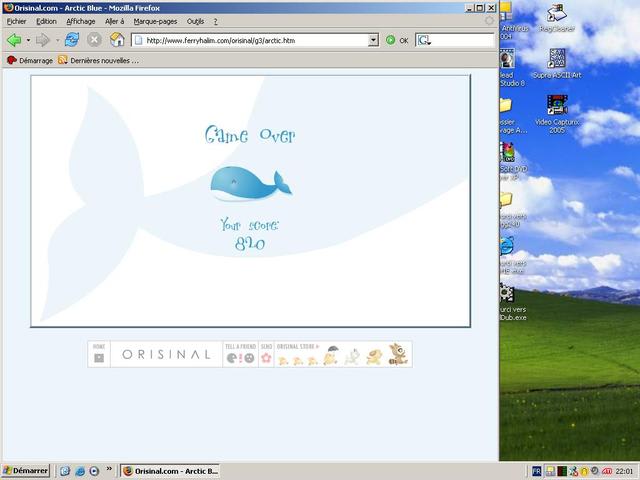
Task: Click the Stop loading X icon
Action: click(x=94, y=40)
